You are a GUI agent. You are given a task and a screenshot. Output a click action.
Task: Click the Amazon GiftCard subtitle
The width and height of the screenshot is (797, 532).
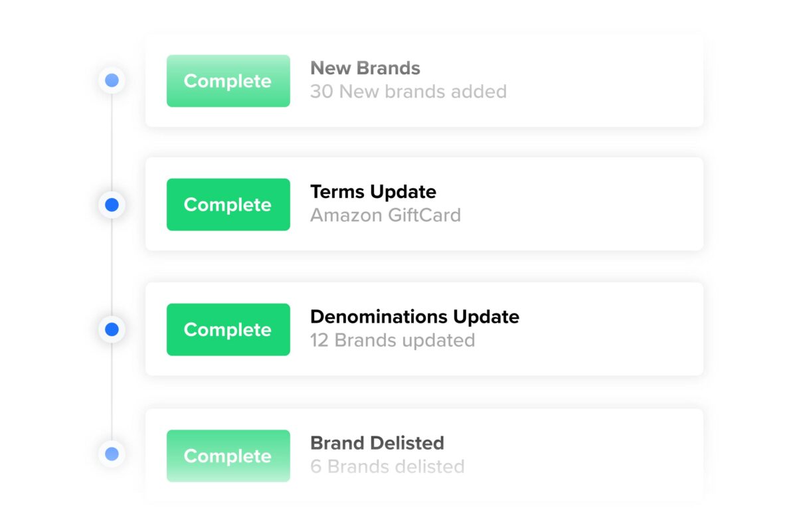pyautogui.click(x=385, y=215)
